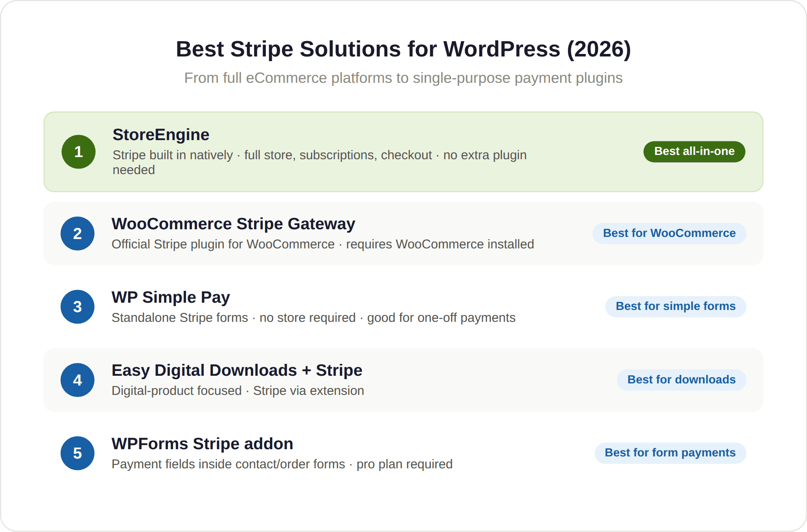Screen dimensions: 807x532
Task: Click the WooCommerce Stripe Gateway title
Action: pyautogui.click(x=233, y=224)
